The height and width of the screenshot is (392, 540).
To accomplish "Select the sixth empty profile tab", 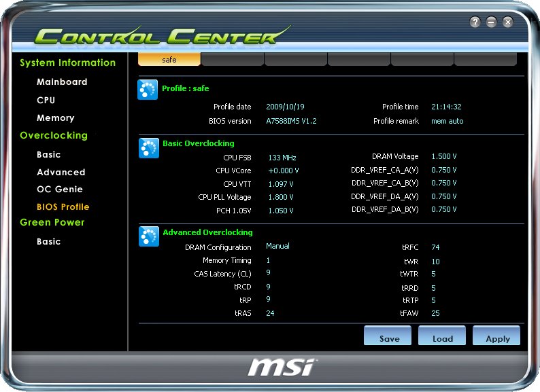I will 486,59.
